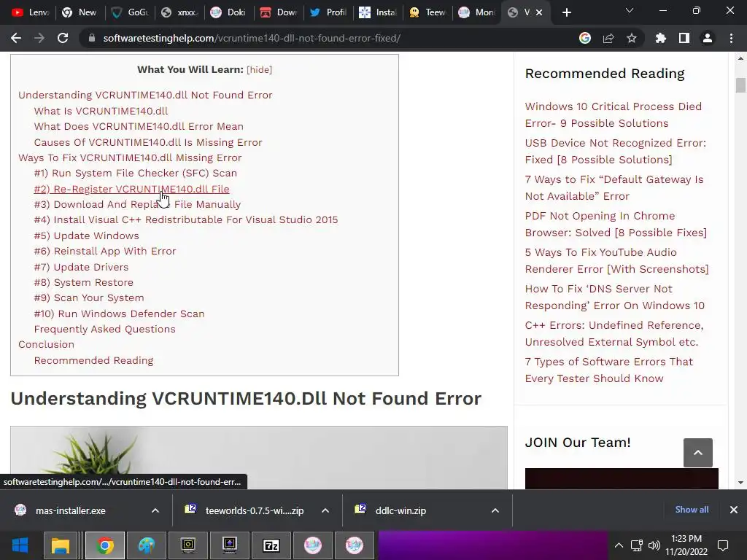
Task: Open DNS Server Not Responding article
Action: pyautogui.click(x=614, y=297)
